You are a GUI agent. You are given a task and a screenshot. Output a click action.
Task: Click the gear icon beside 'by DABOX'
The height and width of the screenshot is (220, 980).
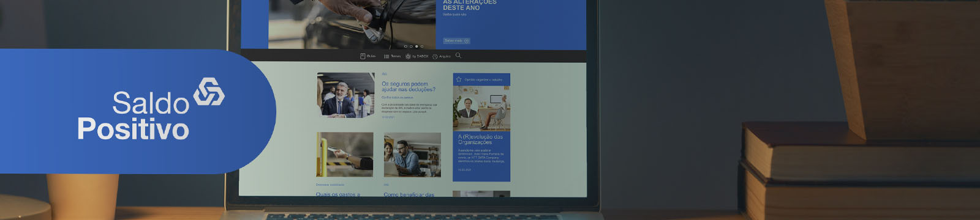pyautogui.click(x=408, y=56)
